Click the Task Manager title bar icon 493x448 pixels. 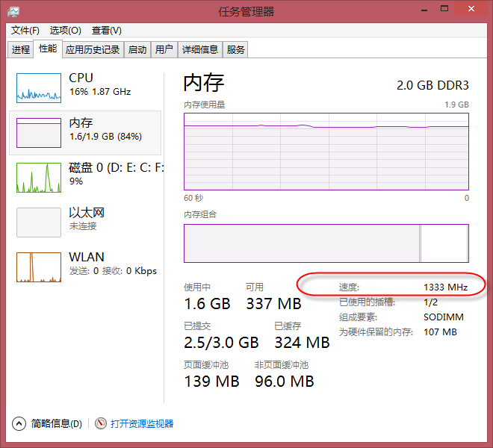coord(13,12)
